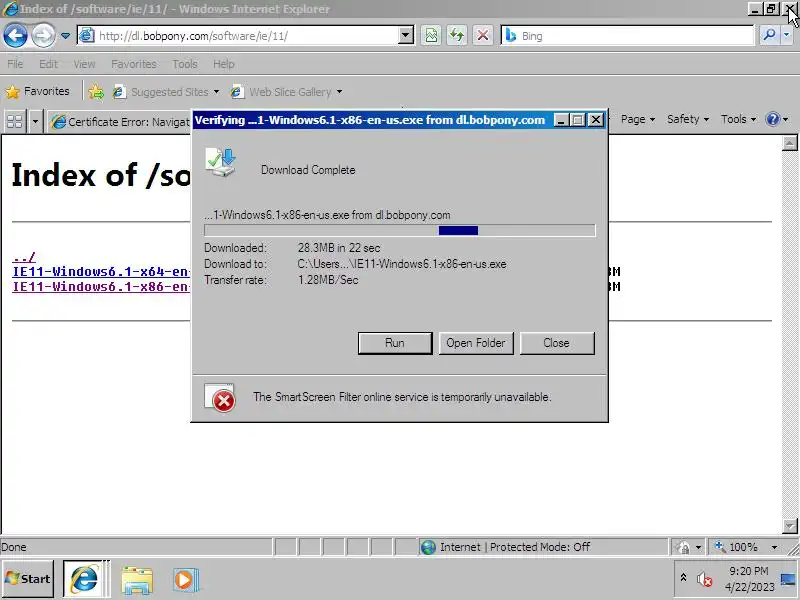The image size is (800, 600).
Task: Open Suggested Sites link
Action: pyautogui.click(x=162, y=92)
